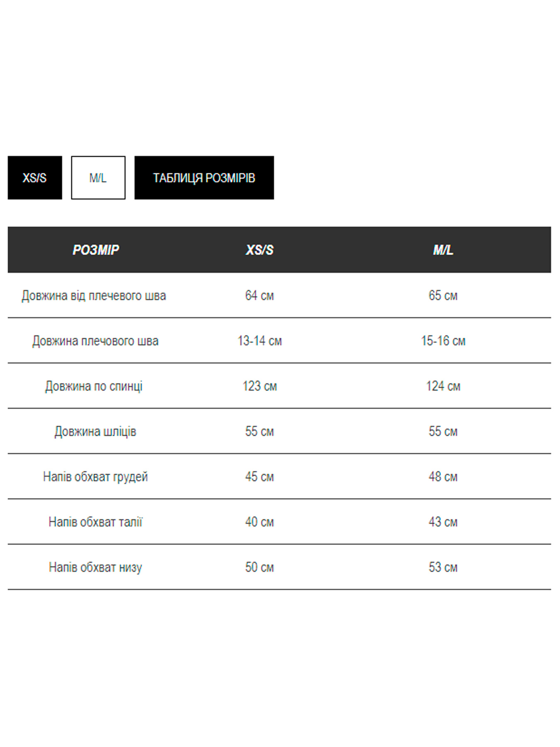This screenshot has height=747, width=560.
Task: Click the 15-16 см value cell
Action: (x=443, y=341)
